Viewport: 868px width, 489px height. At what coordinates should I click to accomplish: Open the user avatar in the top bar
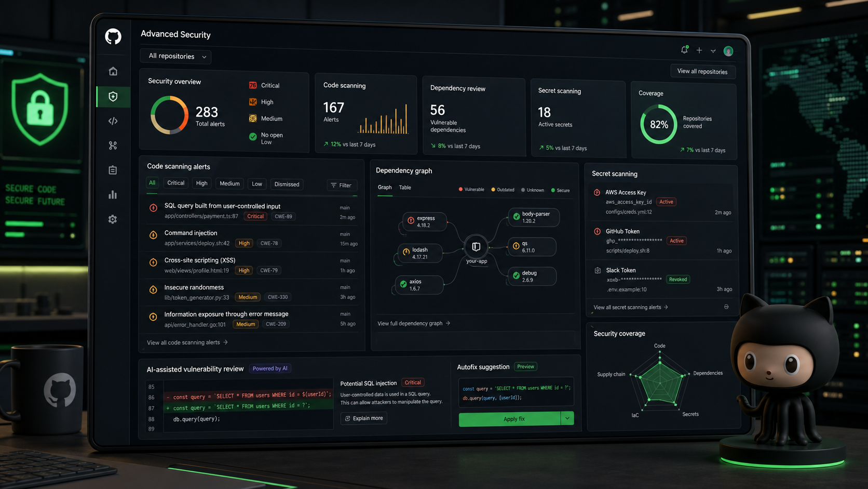728,51
